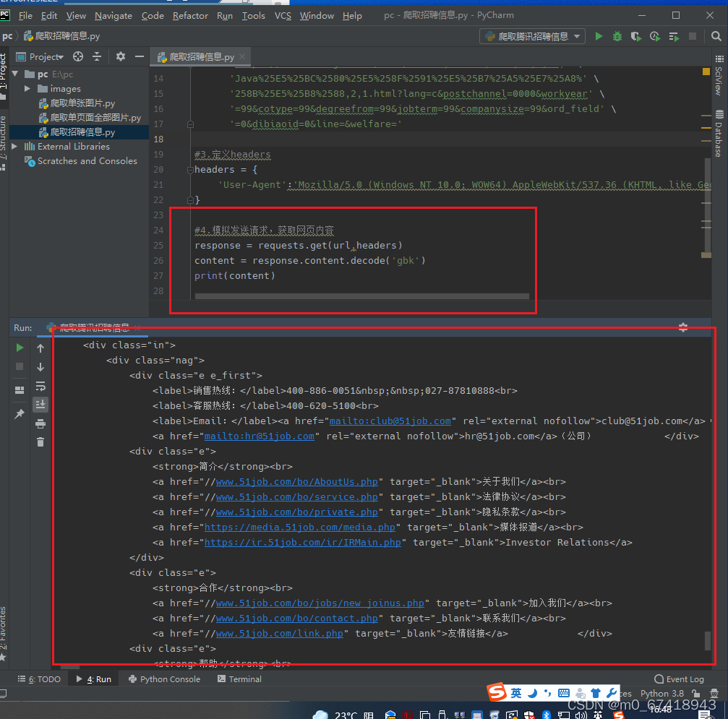
Task: Click the Stop square in the top toolbar
Action: coord(693,36)
